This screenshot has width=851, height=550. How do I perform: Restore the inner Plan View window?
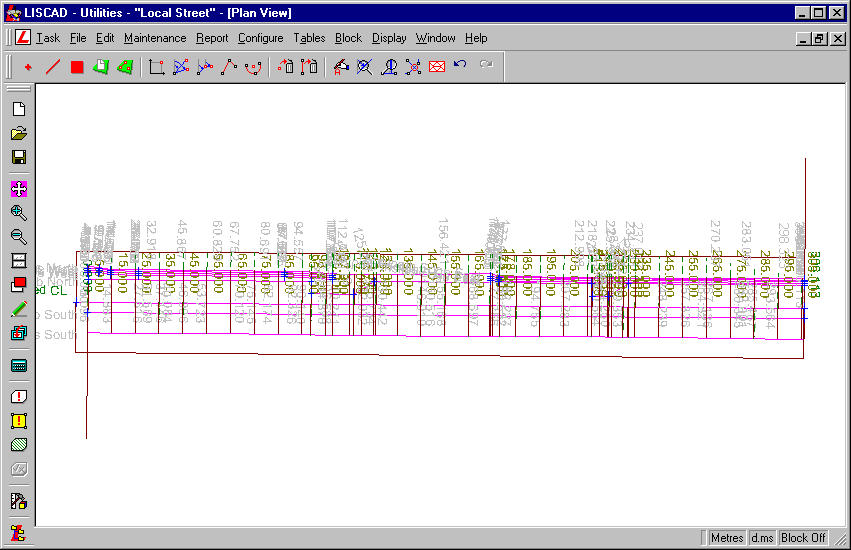[820, 39]
